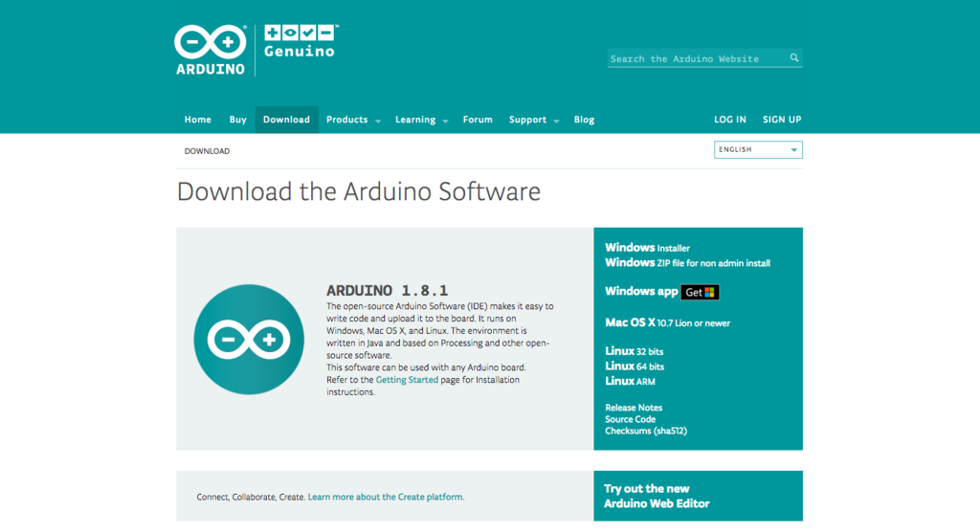Open the Source Code link
Viewport: 980px width, 532px height.
(x=630, y=419)
